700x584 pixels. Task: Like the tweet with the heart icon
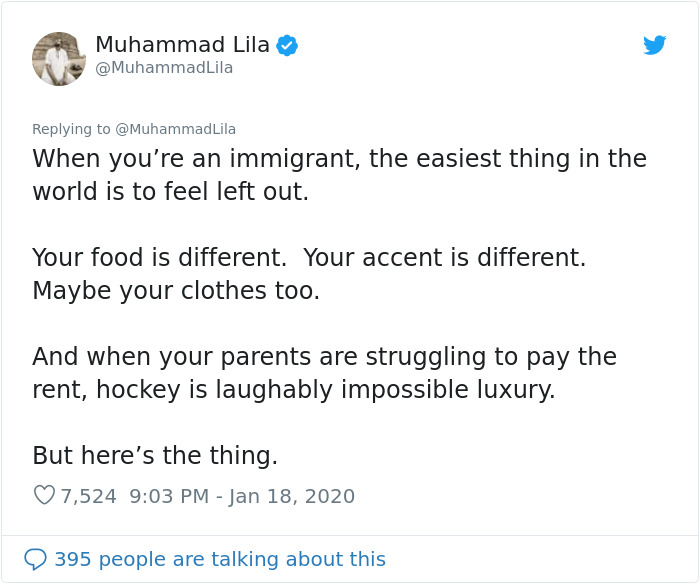click(x=44, y=495)
